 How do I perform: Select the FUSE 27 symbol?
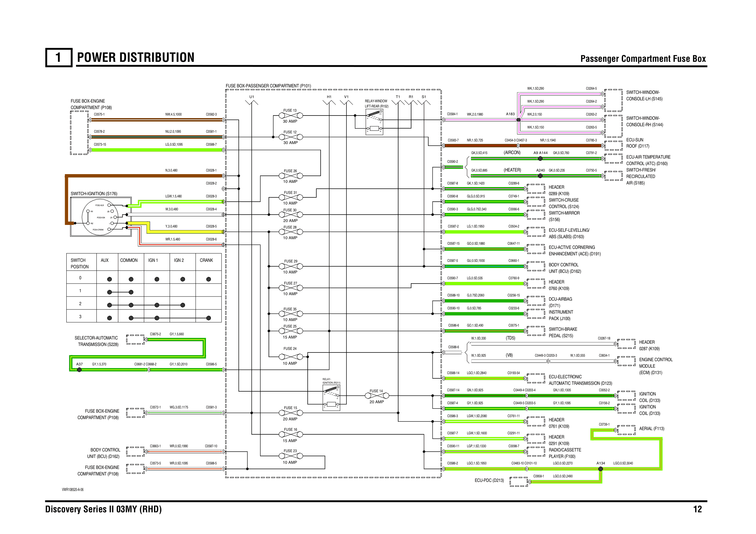click(x=290, y=288)
